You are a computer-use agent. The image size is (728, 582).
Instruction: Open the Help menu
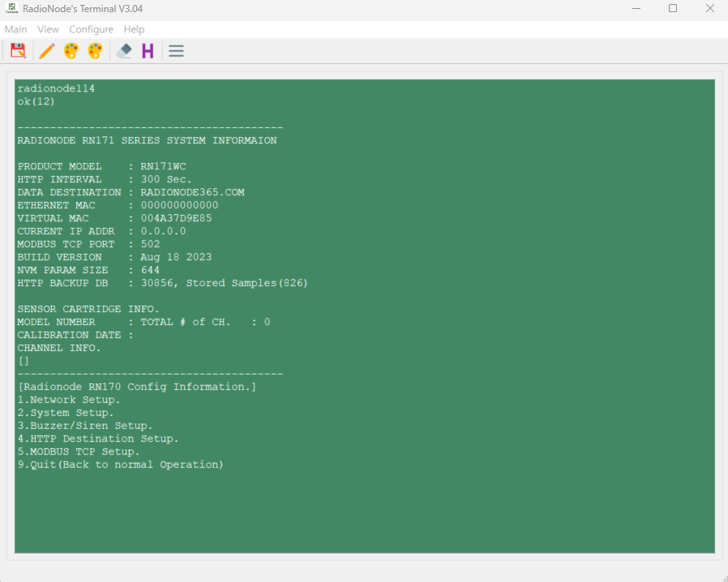pos(134,29)
